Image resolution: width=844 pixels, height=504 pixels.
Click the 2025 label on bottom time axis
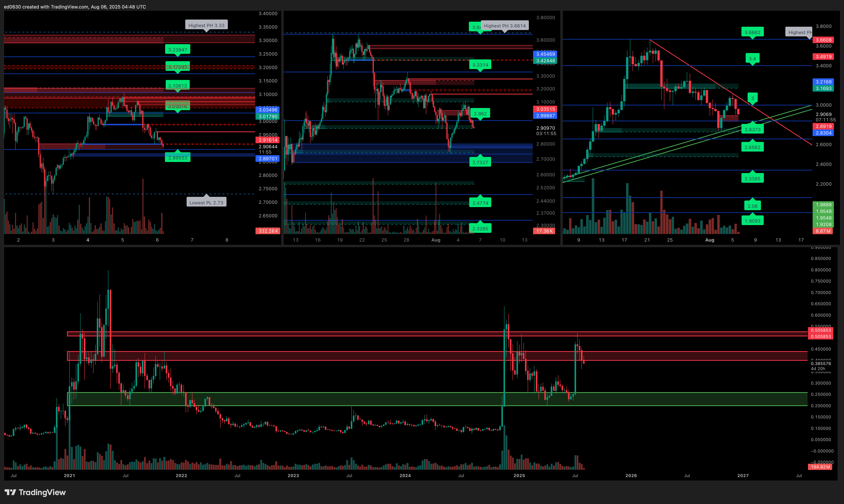click(519, 476)
